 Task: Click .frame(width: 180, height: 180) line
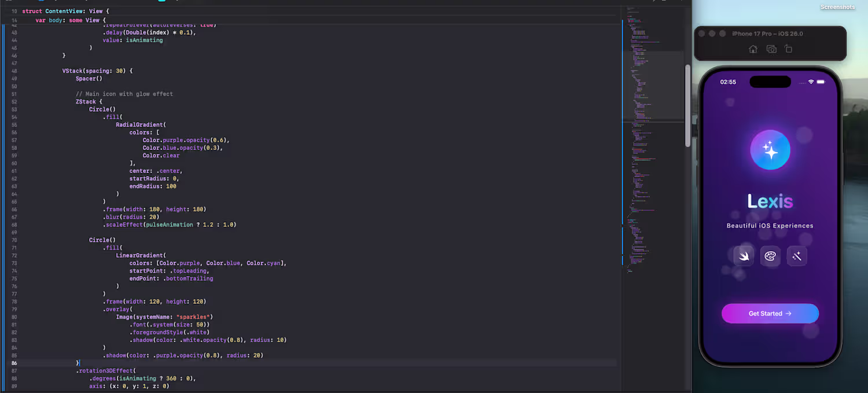click(154, 209)
